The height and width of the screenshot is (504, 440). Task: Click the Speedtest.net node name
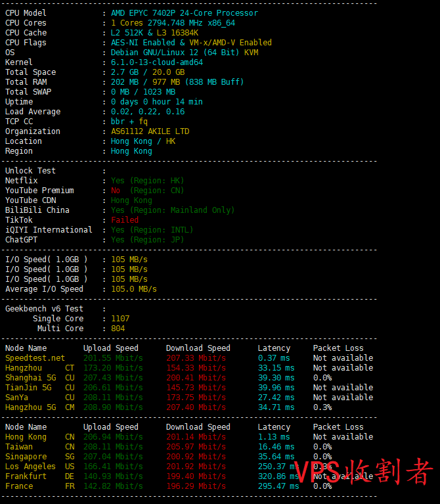pyautogui.click(x=35, y=358)
